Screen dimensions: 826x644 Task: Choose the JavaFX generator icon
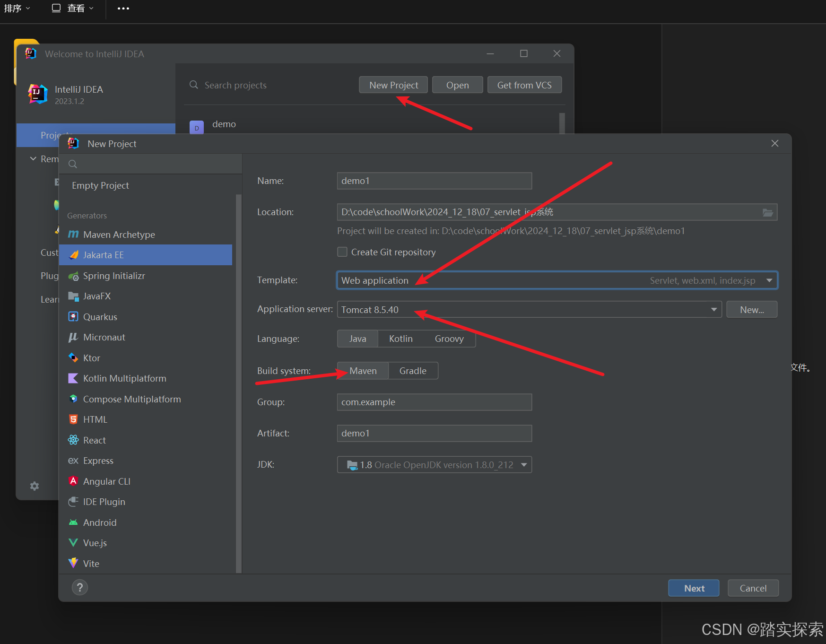click(73, 296)
